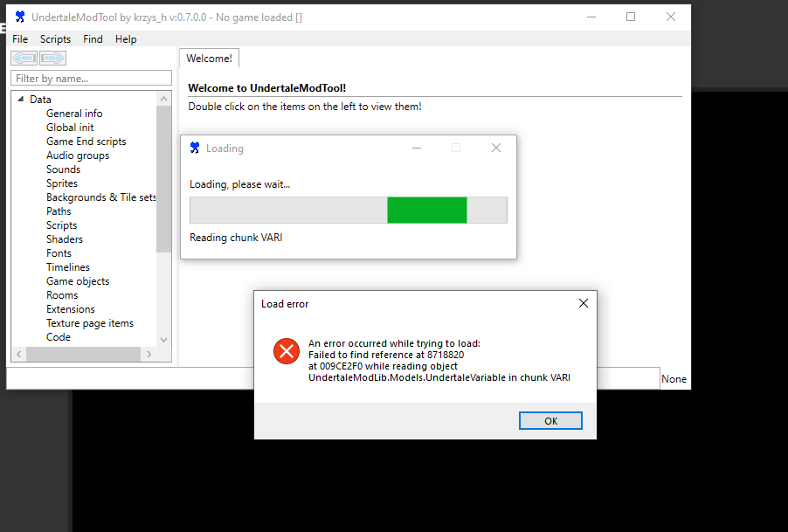Click the UndertaleModTool title bar app icon
The height and width of the screenshot is (532, 788).
[19, 17]
